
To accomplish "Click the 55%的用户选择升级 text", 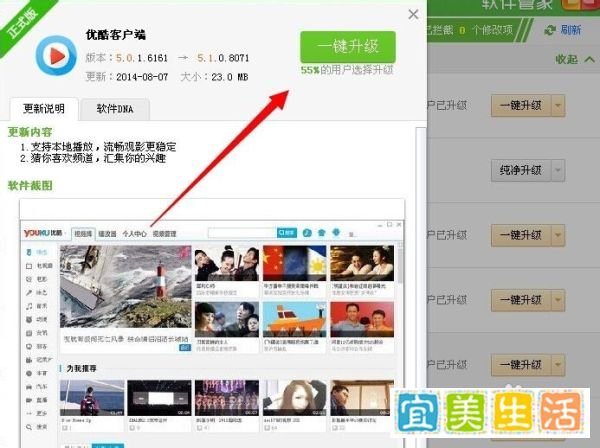I will point(347,70).
